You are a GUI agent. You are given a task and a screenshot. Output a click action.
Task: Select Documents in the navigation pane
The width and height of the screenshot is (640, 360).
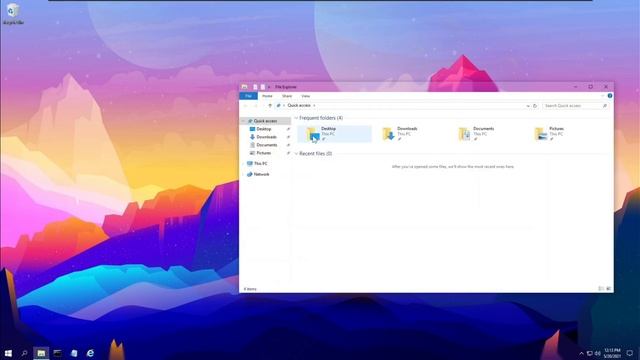click(x=267, y=145)
